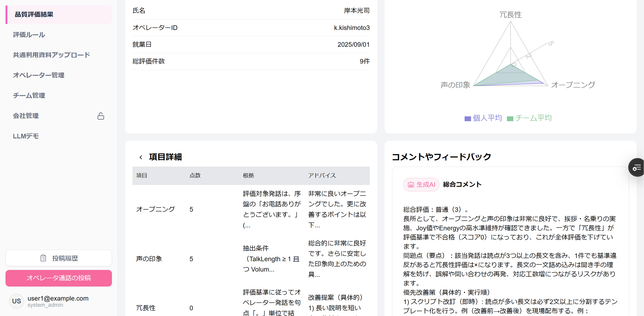Image resolution: width=644 pixels, height=316 pixels.
Task: Click user1@example.com account entry
Action: 58,298
